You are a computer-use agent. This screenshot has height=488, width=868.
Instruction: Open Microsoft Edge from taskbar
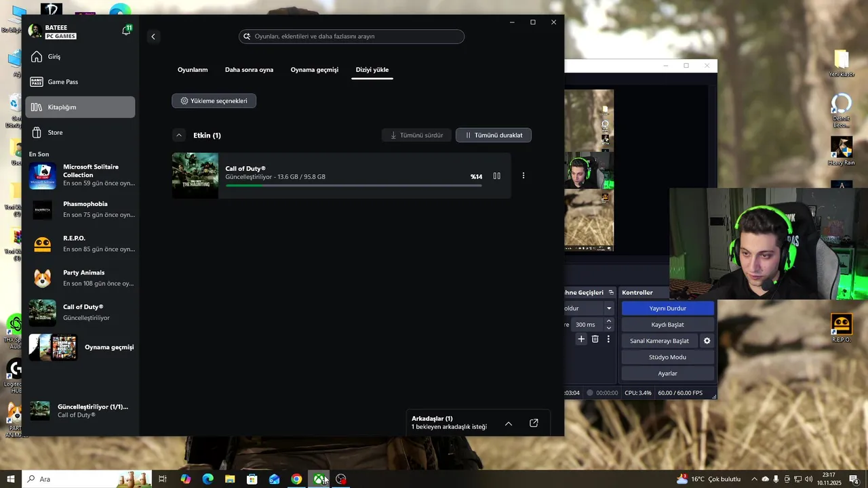[x=208, y=479]
